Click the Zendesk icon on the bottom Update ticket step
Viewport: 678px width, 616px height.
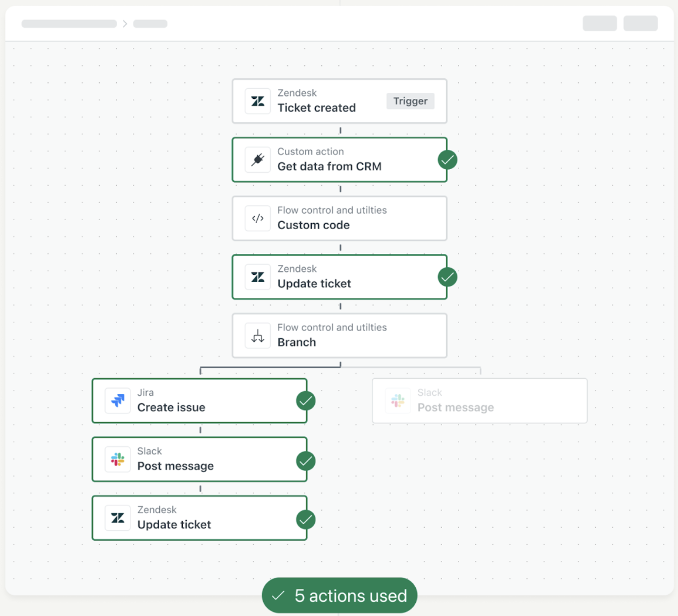[118, 518]
